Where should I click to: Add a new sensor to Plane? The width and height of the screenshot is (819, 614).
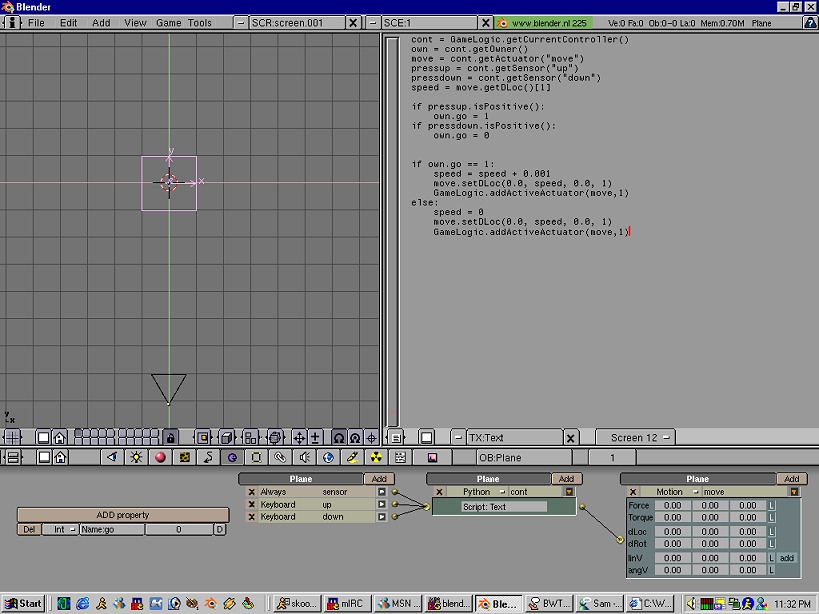click(379, 479)
